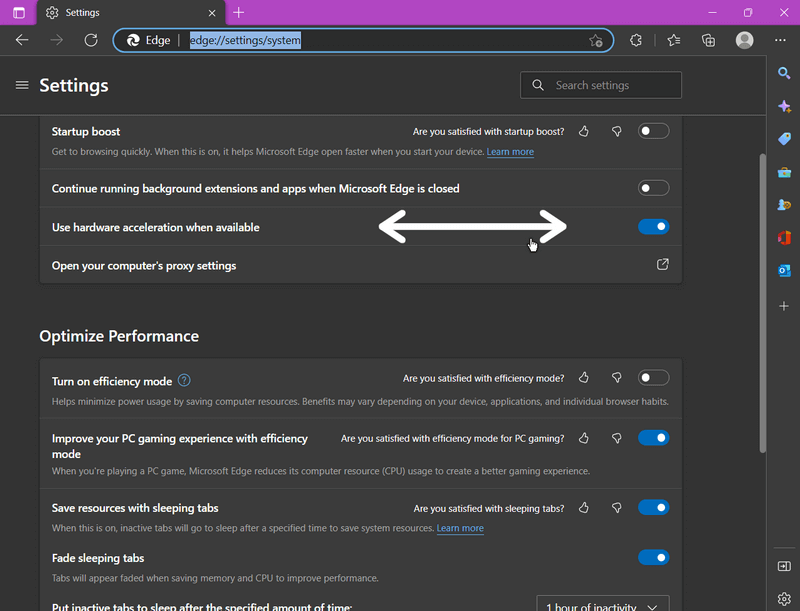The width and height of the screenshot is (800, 611).
Task: Open sidebar Shopping tag icon
Action: click(x=784, y=139)
